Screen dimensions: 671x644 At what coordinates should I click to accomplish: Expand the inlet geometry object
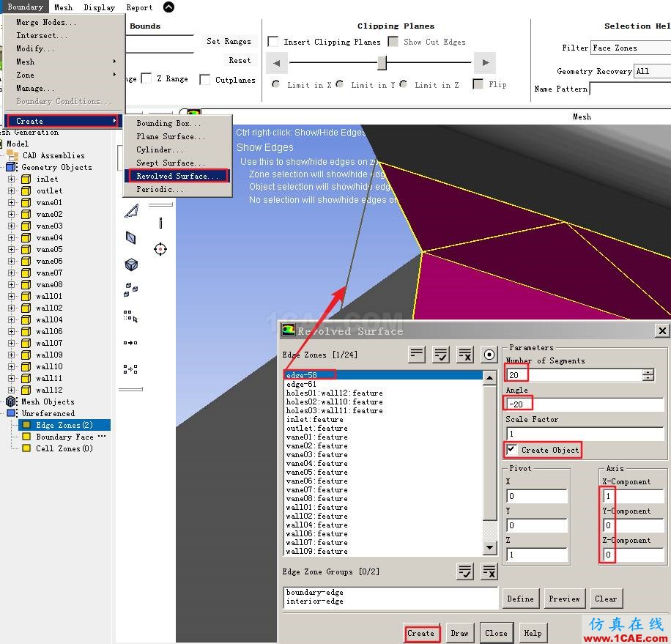coord(12,179)
